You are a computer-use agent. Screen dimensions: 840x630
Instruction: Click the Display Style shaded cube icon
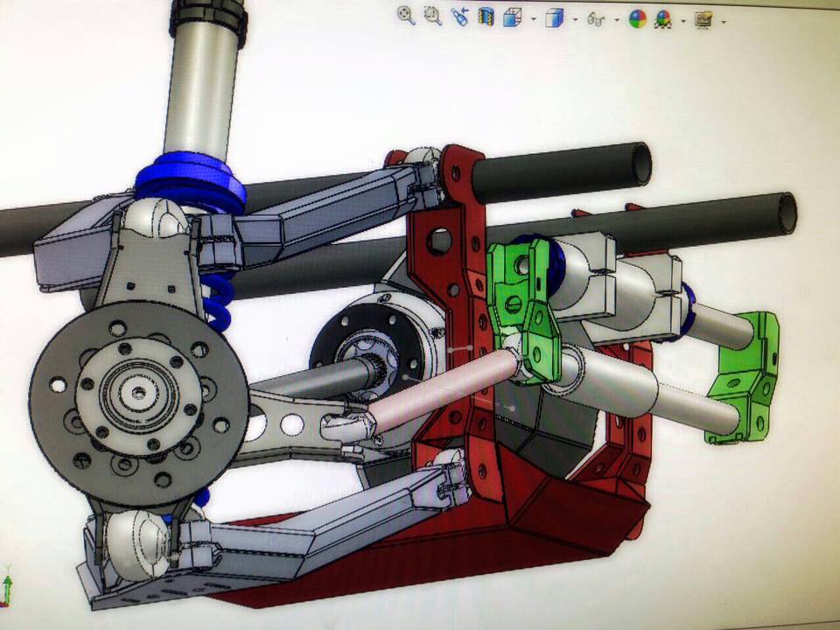pyautogui.click(x=555, y=18)
